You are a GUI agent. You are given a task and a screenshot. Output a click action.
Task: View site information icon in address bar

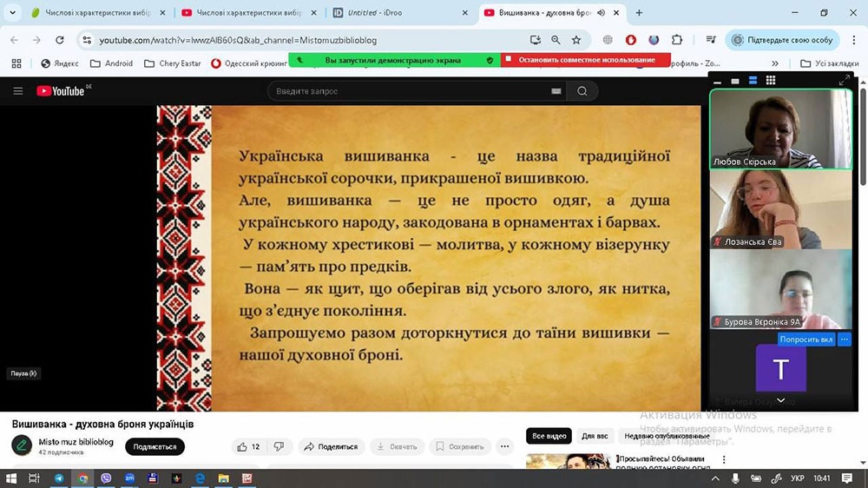click(x=87, y=40)
